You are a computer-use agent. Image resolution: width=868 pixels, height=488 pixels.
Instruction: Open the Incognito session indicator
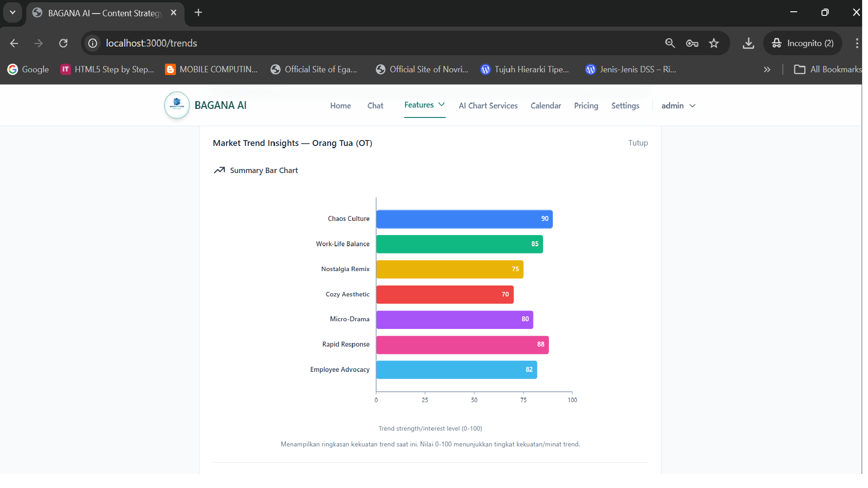803,43
